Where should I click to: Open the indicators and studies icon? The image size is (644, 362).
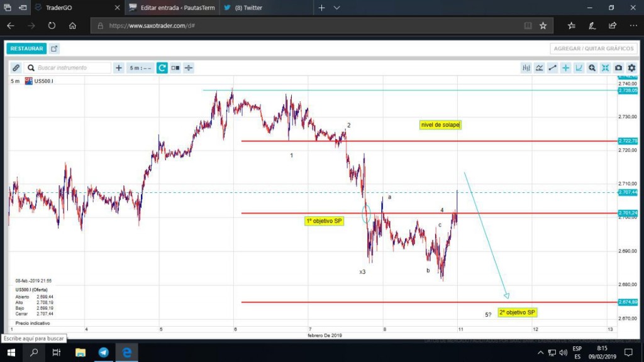click(539, 68)
